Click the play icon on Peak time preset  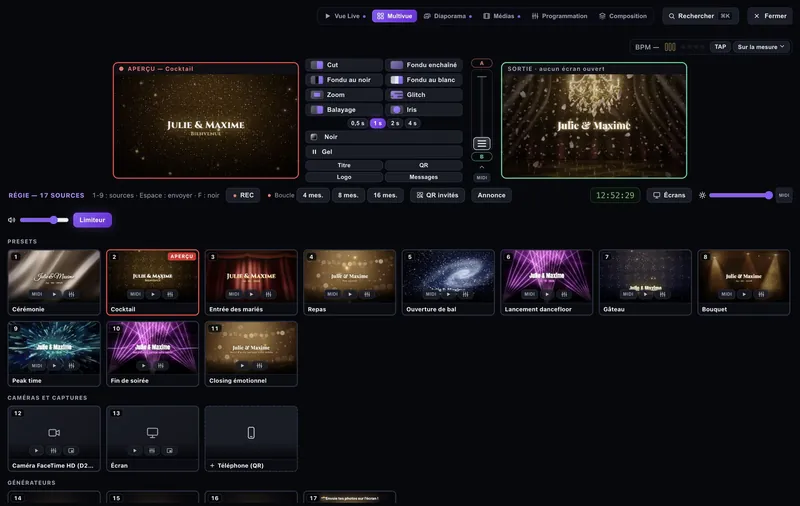[54, 366]
